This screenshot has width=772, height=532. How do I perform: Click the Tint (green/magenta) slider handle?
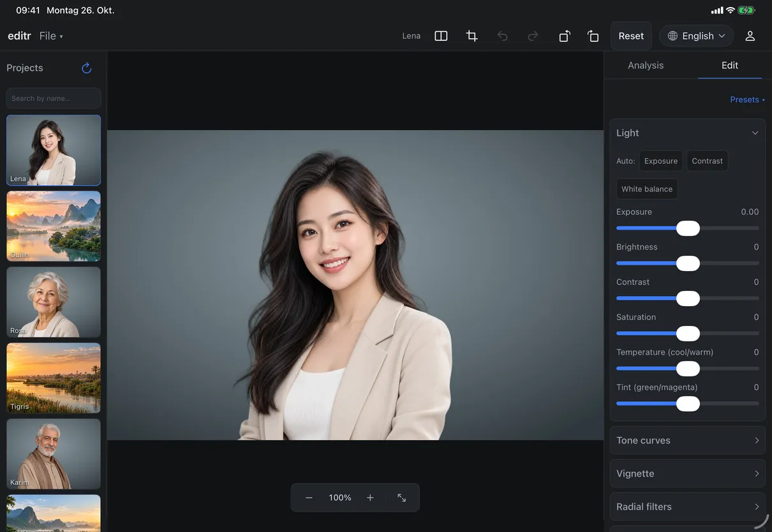pyautogui.click(x=688, y=404)
